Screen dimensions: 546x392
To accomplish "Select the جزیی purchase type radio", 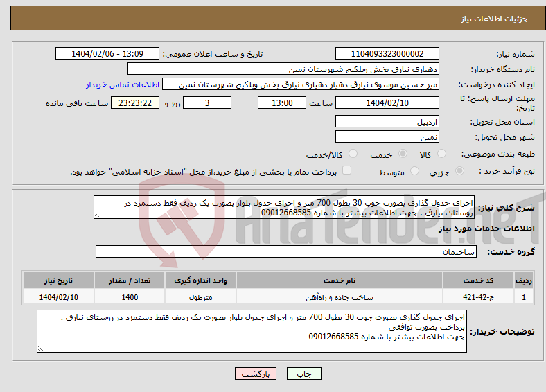I will click(459, 170).
